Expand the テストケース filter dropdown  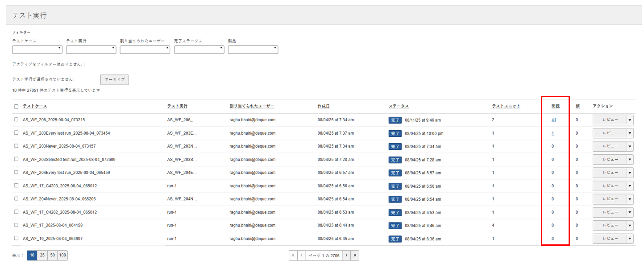(x=37, y=49)
